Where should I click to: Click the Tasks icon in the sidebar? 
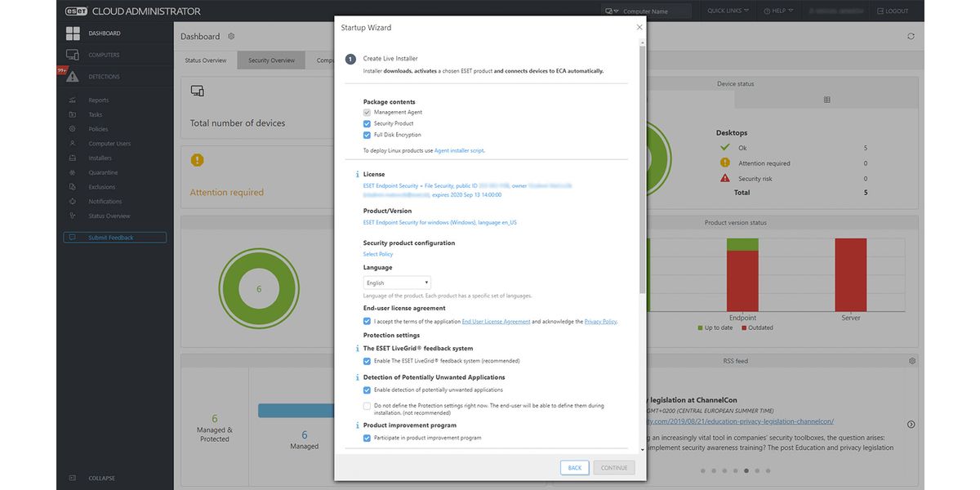[x=73, y=114]
